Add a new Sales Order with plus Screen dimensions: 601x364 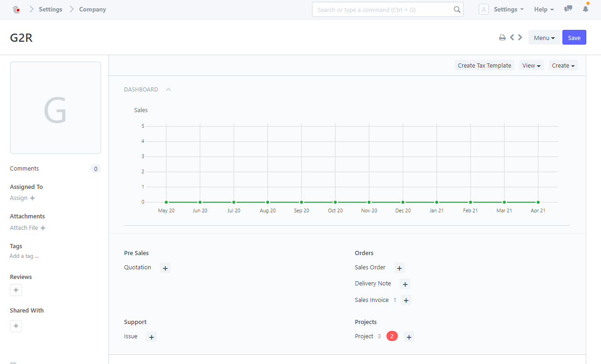(400, 268)
